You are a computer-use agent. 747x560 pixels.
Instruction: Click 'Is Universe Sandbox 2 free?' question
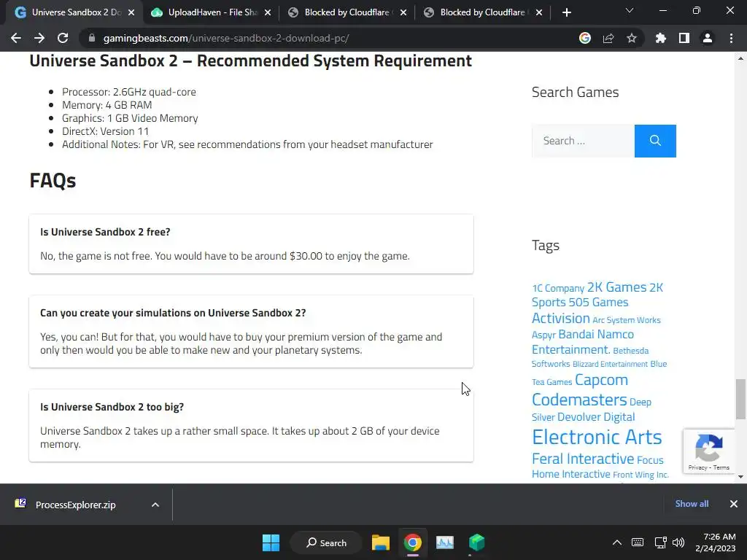[105, 232]
